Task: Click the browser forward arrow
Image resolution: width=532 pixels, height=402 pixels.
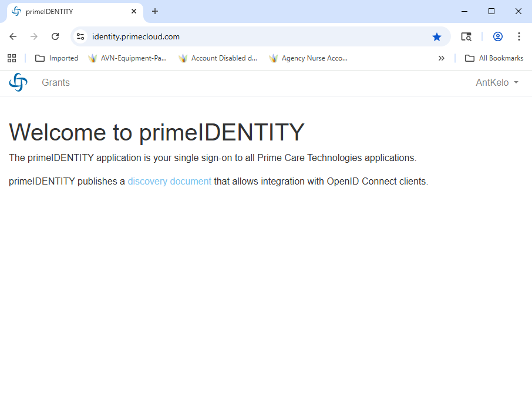Action: point(34,36)
